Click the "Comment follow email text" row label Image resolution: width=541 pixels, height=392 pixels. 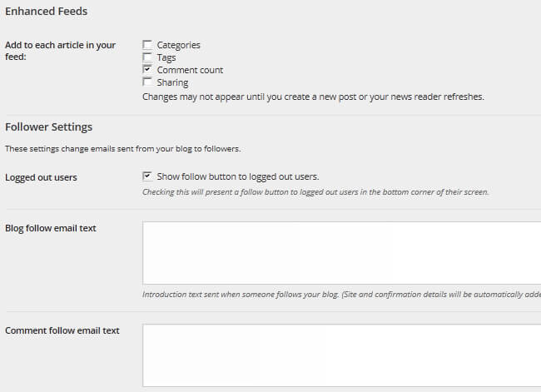pos(62,330)
